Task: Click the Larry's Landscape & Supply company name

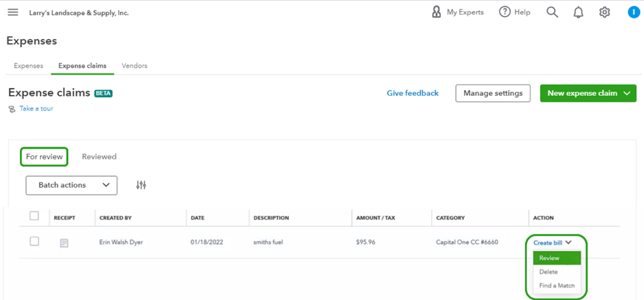Action: coord(79,13)
